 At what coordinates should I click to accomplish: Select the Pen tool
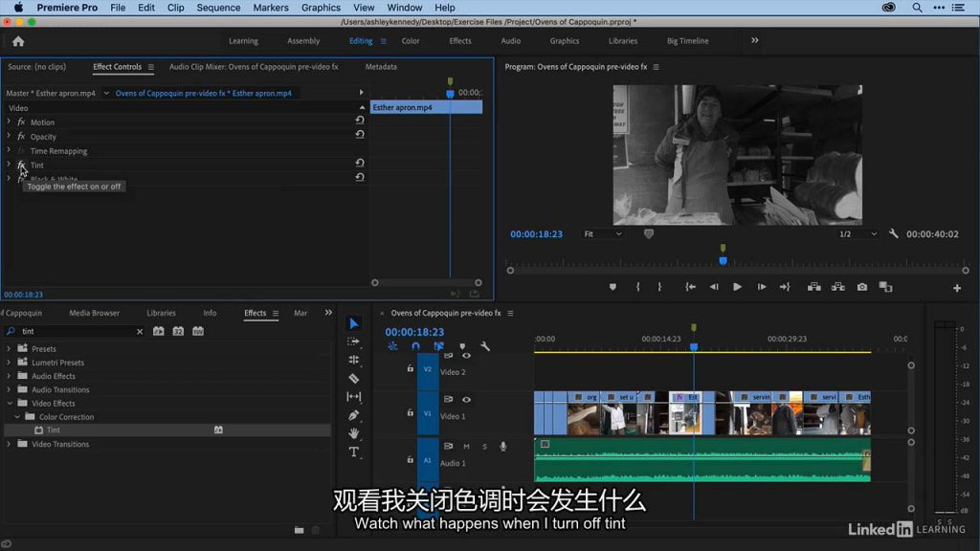(x=354, y=415)
